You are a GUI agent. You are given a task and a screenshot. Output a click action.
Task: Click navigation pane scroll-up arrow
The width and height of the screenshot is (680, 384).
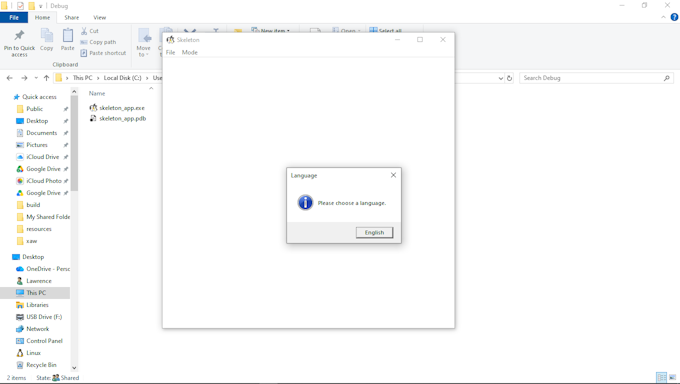click(74, 92)
